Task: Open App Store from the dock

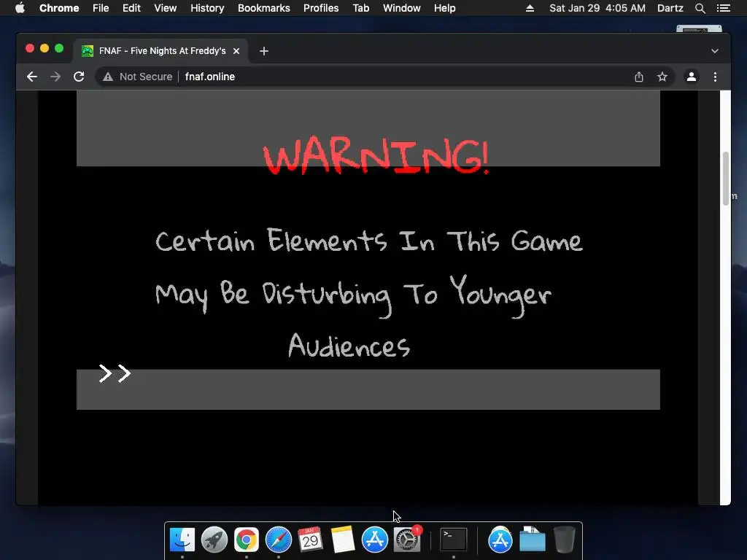Action: (x=374, y=540)
